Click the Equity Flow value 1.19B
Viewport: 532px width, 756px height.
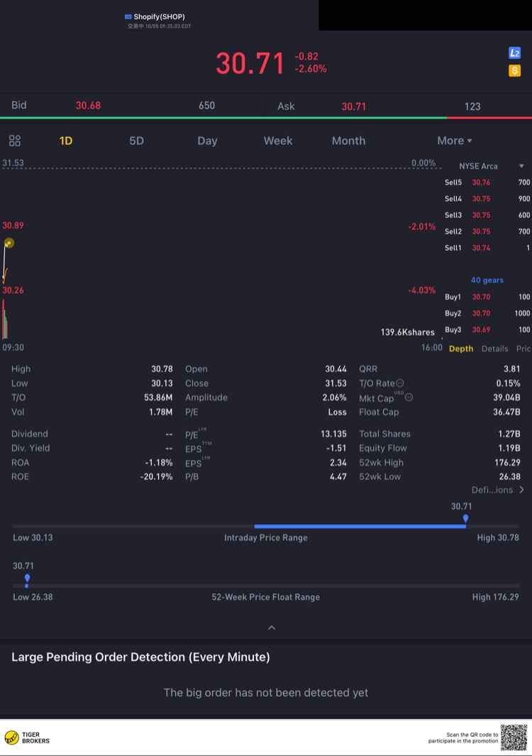[x=509, y=448]
